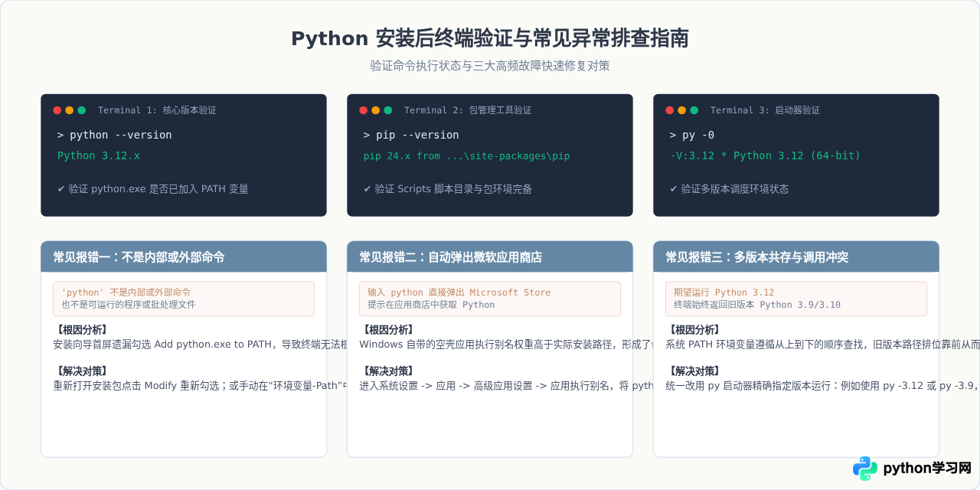The image size is (980, 490).
Task: Select '也不是可运行的程序或批处理文件' line
Action: coord(129,305)
